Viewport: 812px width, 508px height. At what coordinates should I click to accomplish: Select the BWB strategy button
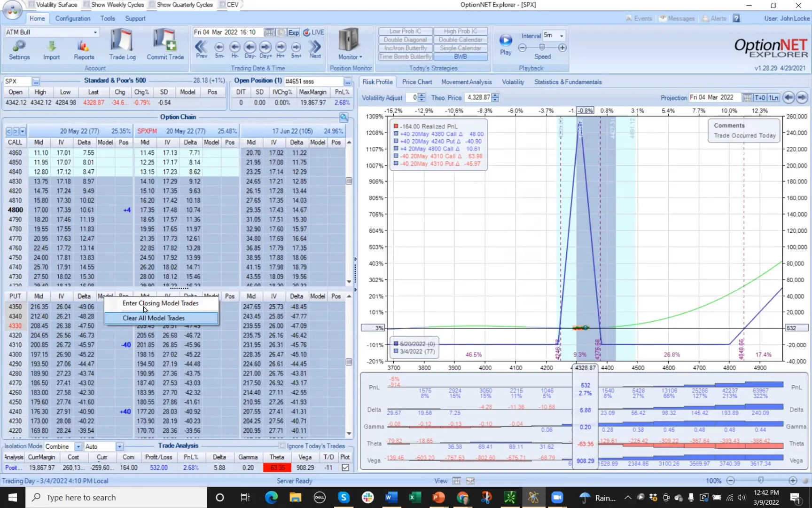461,56
